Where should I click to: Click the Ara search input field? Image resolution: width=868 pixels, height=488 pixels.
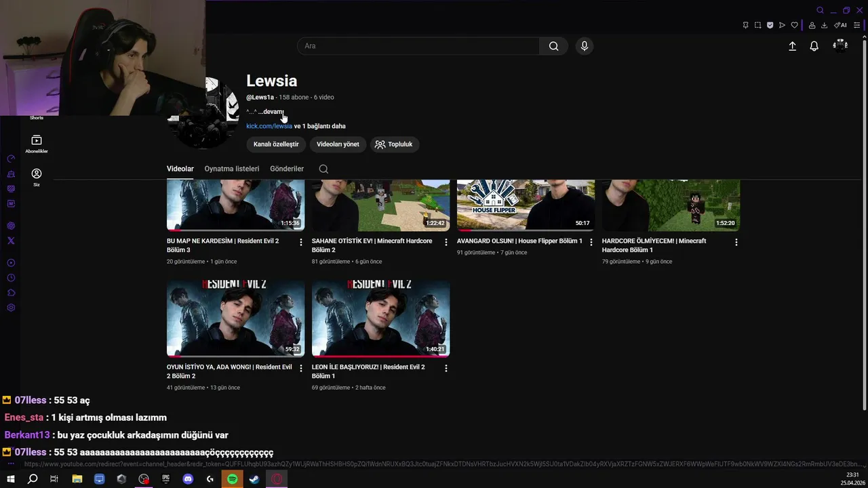(x=418, y=46)
